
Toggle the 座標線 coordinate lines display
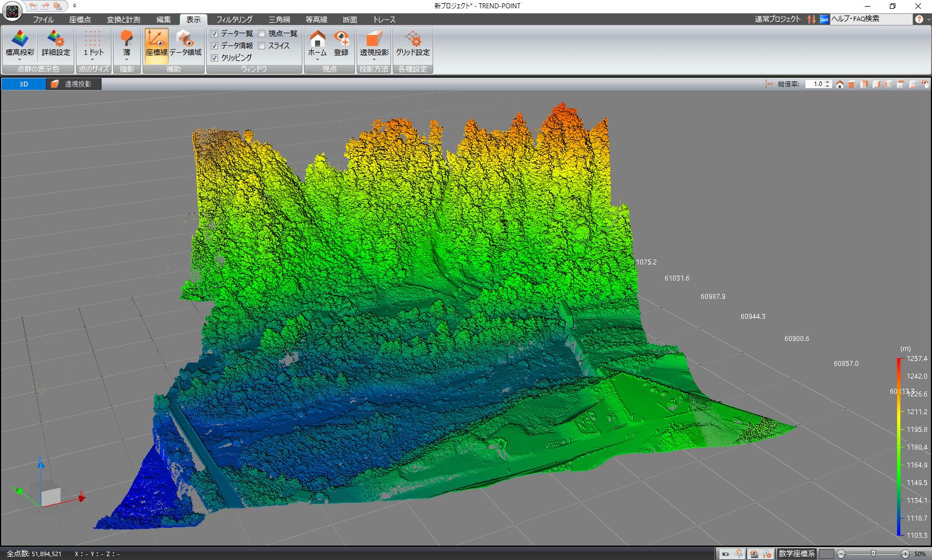click(156, 44)
